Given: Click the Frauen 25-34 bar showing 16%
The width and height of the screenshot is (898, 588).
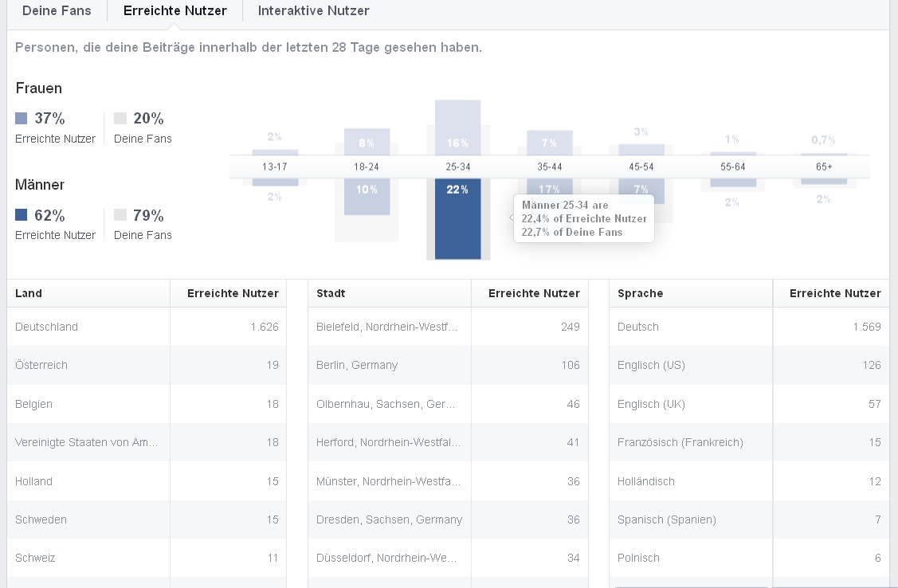Looking at the screenshot, I should coord(457,127).
